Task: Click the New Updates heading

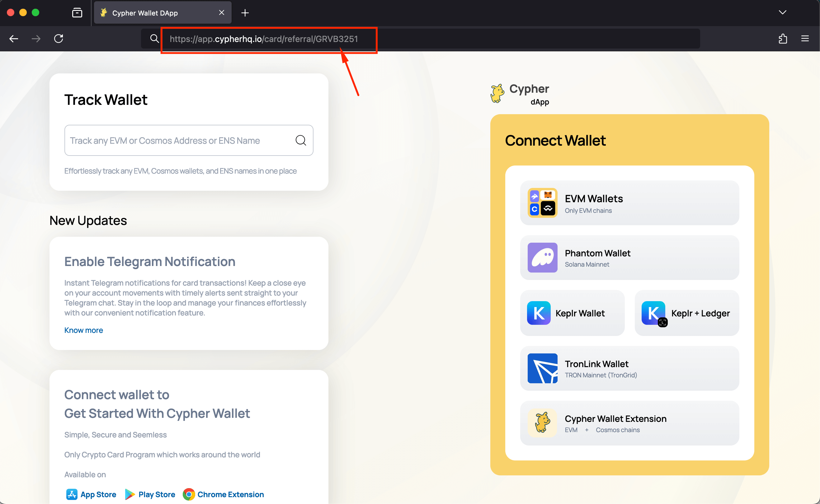Action: point(88,220)
